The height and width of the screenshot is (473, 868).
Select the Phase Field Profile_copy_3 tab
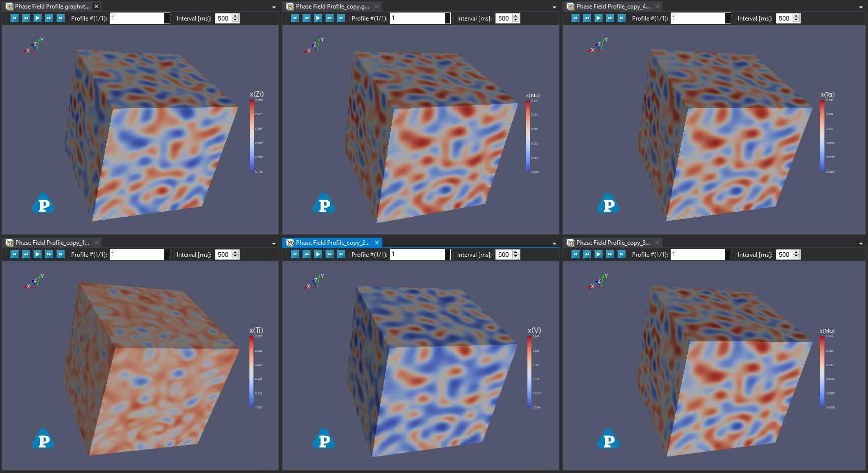pos(613,243)
